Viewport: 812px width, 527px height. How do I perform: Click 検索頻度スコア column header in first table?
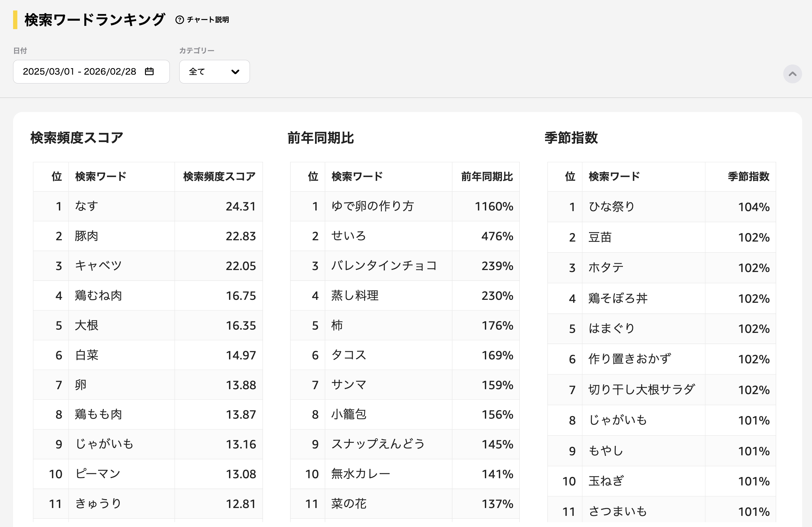[x=219, y=176]
